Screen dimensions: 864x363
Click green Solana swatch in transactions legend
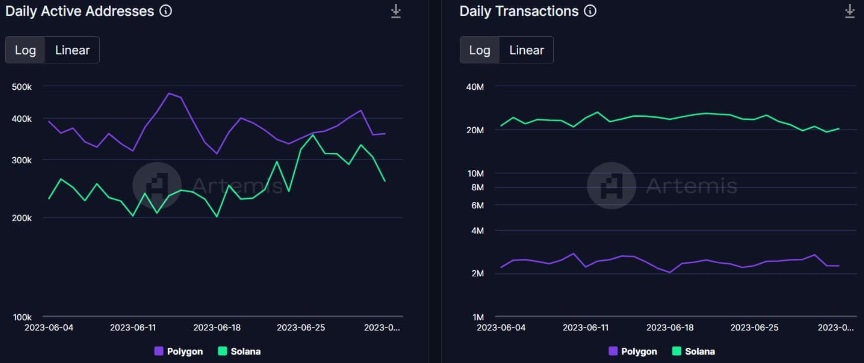[677, 351]
